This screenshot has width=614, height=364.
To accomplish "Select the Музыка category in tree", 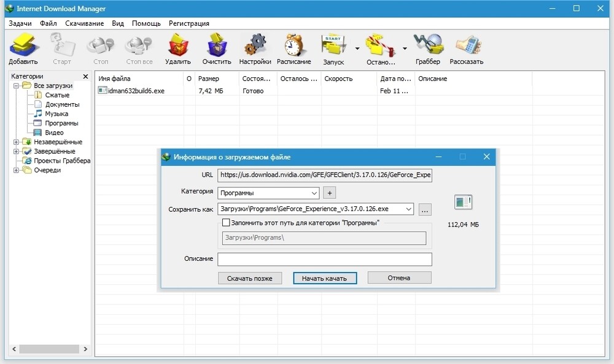I will (x=56, y=114).
